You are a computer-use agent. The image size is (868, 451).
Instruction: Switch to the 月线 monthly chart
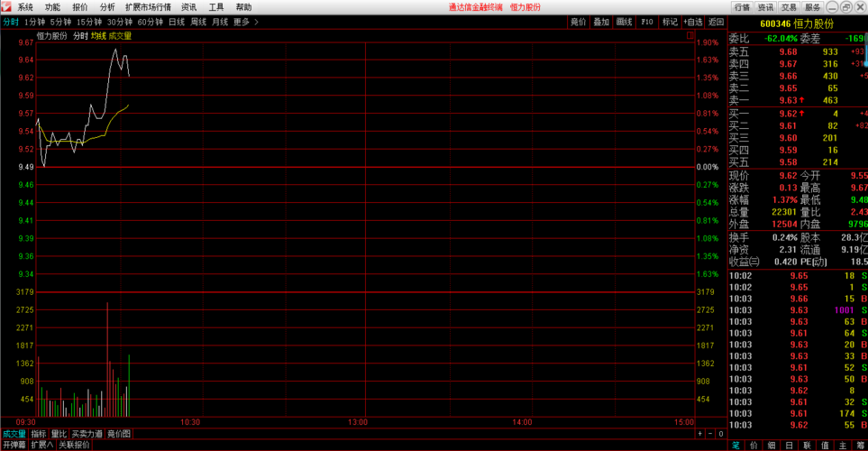click(220, 23)
